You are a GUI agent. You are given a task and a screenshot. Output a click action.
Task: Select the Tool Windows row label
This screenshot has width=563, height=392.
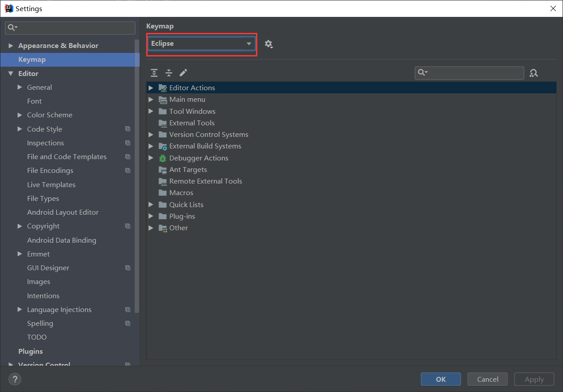coord(192,112)
